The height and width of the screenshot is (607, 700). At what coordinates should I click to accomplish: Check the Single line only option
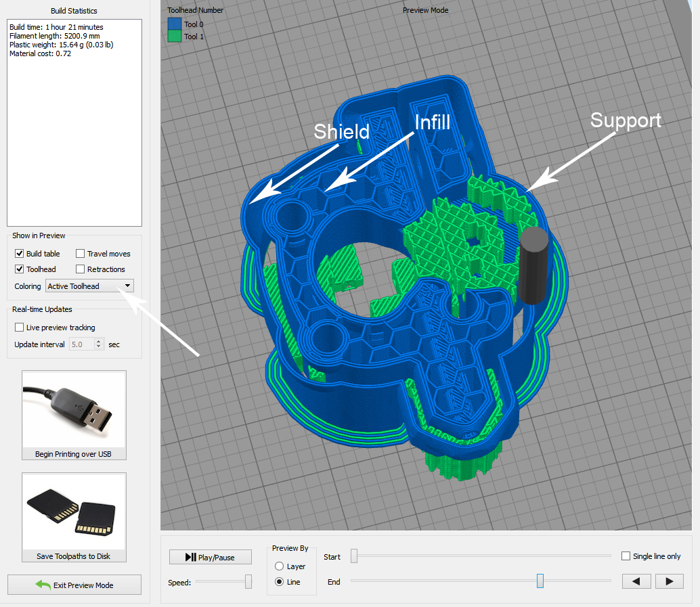click(x=626, y=556)
